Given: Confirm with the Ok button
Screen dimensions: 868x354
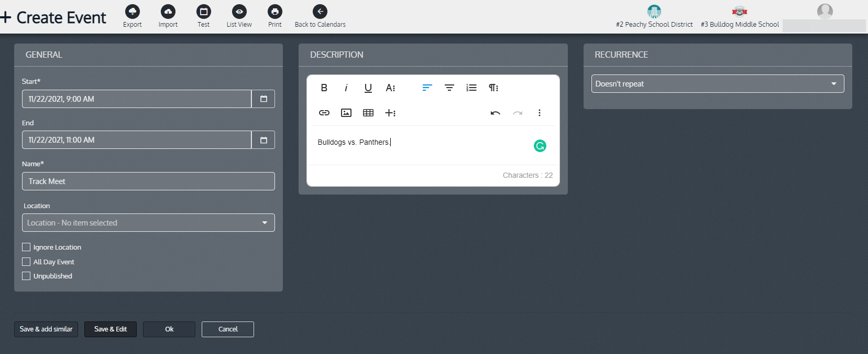Looking at the screenshot, I should 169,329.
